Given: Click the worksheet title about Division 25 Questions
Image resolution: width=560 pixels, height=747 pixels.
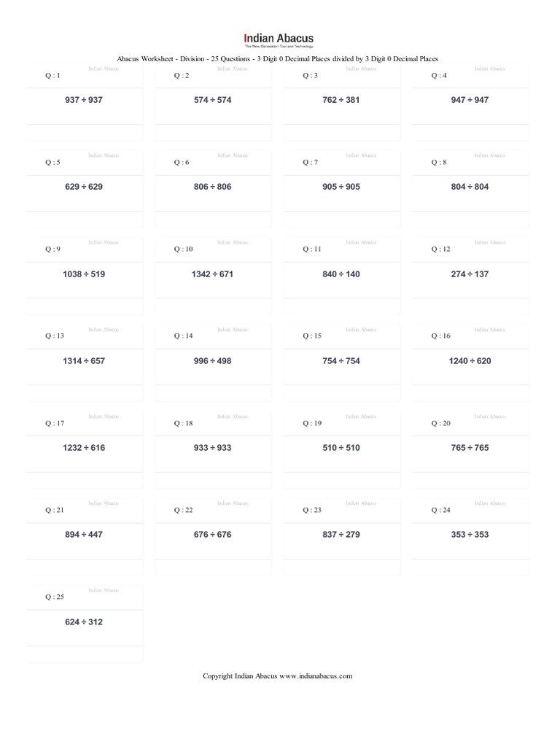Looking at the screenshot, I should point(277,58).
